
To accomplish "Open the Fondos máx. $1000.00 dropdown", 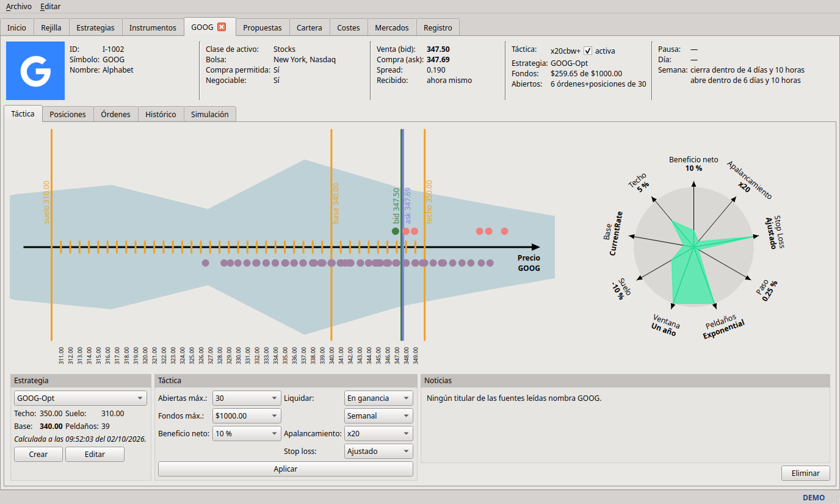I will (x=247, y=416).
